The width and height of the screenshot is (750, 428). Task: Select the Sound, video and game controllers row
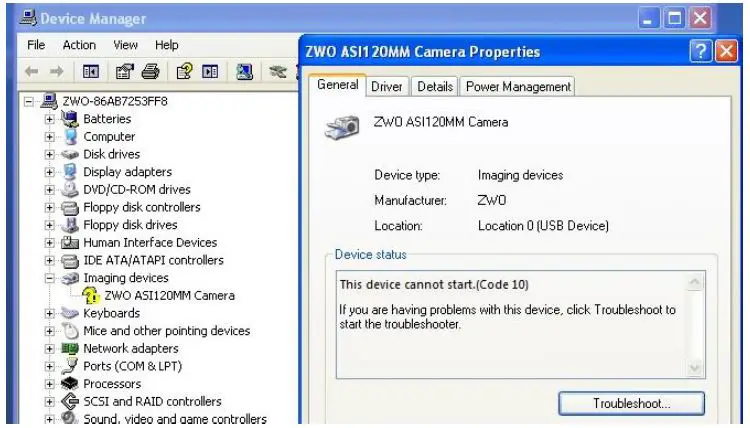click(175, 419)
